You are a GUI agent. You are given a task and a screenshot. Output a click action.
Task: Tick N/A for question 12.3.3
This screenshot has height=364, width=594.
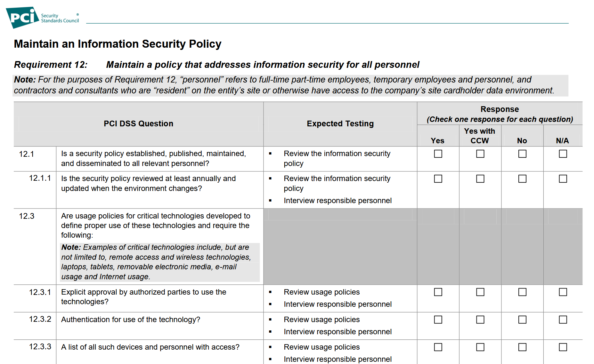[563, 347]
